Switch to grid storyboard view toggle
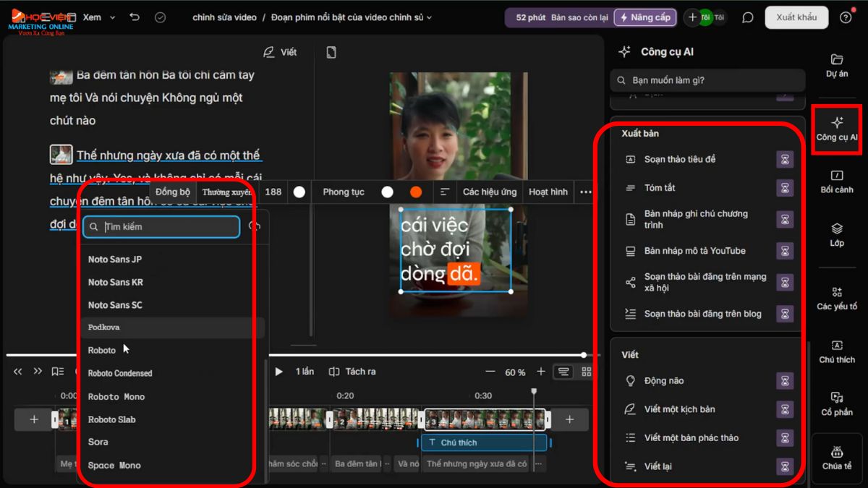This screenshot has height=488, width=868. click(587, 372)
